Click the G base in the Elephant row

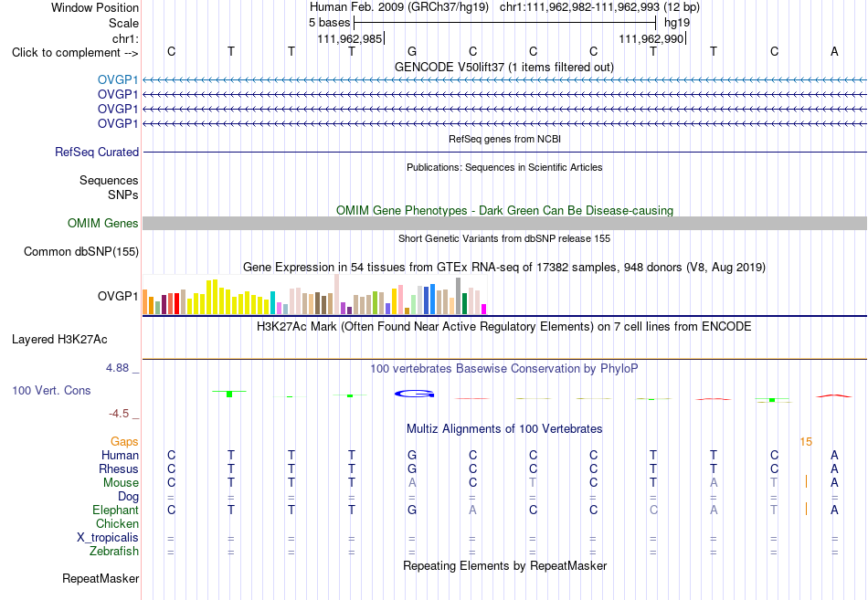[x=412, y=510]
